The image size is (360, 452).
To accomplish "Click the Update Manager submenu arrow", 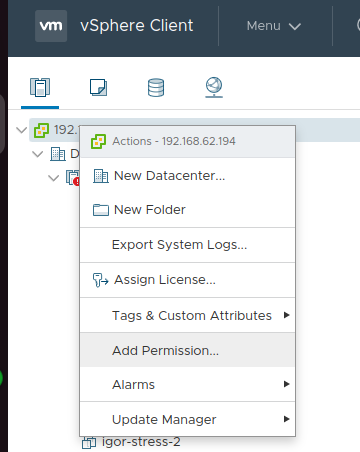I will pos(286,419).
